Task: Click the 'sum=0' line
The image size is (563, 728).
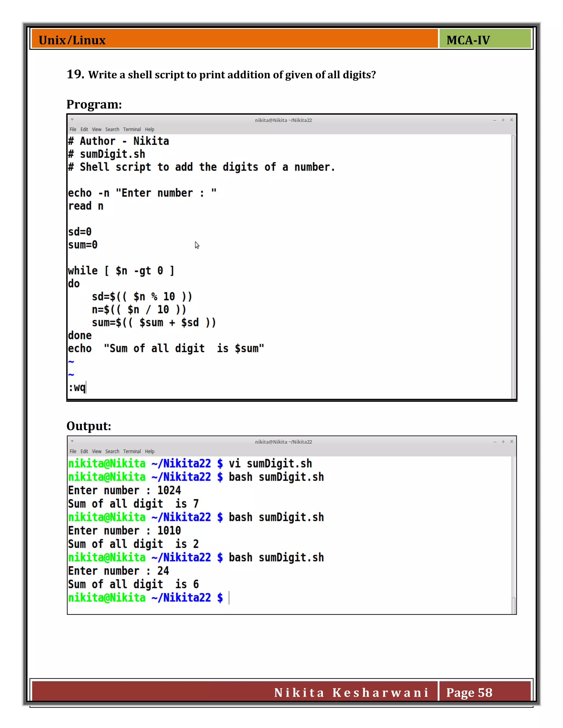Action: (83, 245)
